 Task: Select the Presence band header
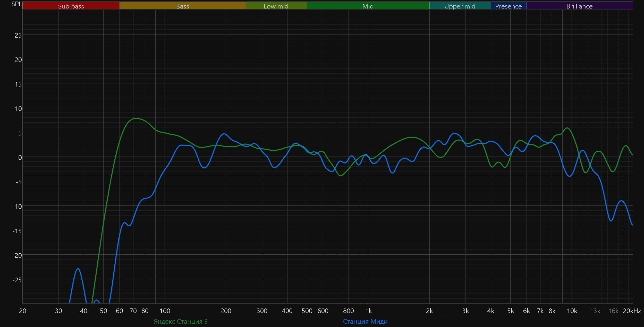click(x=508, y=6)
